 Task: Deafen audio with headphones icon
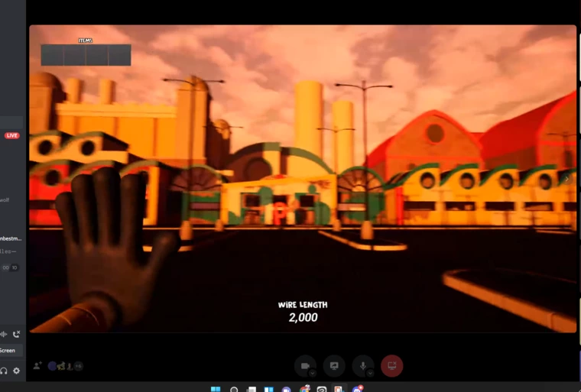tap(4, 371)
